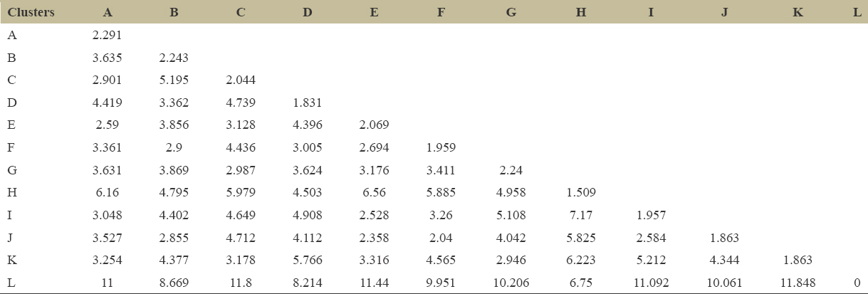Click the Clusters column header
This screenshot has width=868, height=294.
pyautogui.click(x=31, y=13)
